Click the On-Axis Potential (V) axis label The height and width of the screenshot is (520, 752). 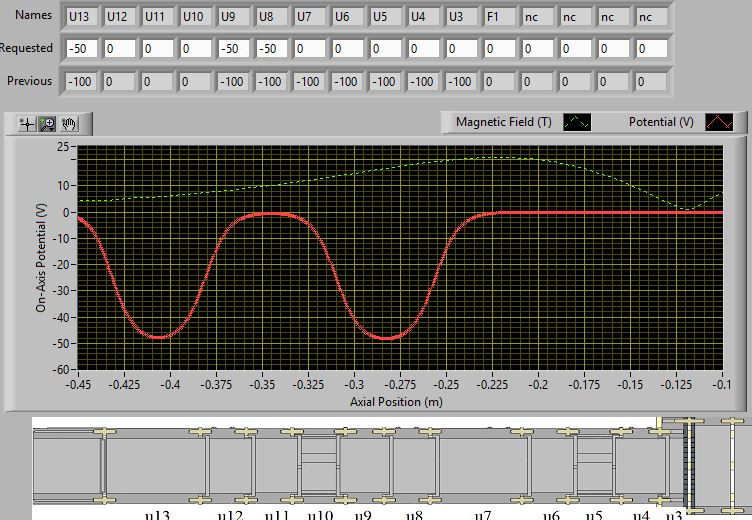tap(41, 258)
